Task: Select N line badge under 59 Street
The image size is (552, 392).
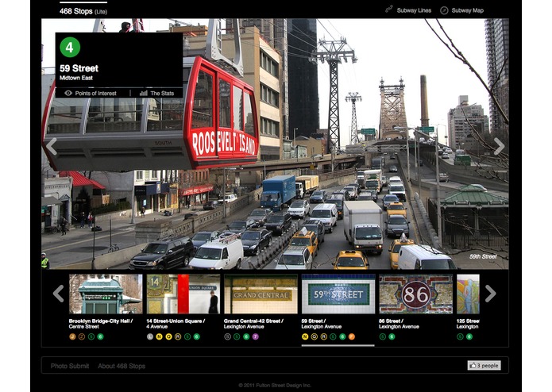Action: tap(305, 336)
